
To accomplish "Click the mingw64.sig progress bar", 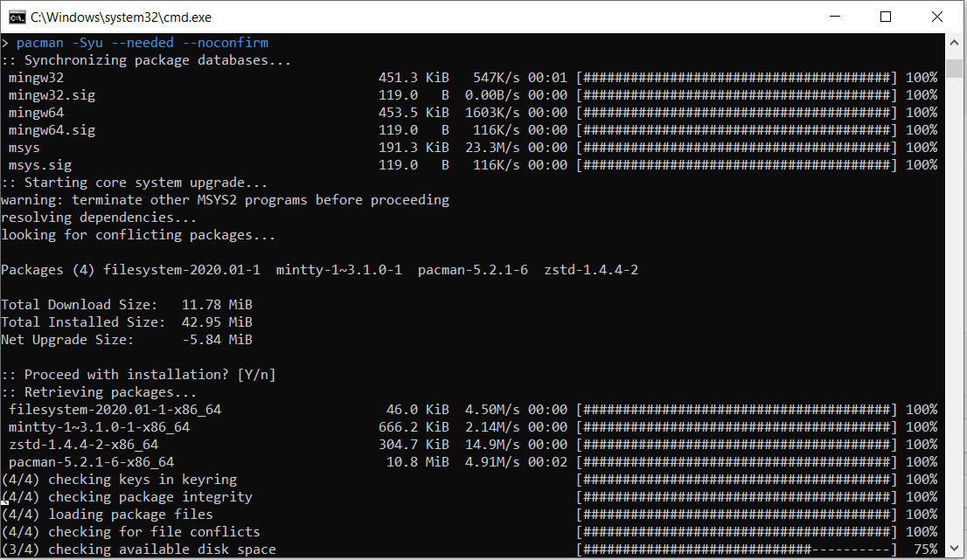I will (x=743, y=129).
